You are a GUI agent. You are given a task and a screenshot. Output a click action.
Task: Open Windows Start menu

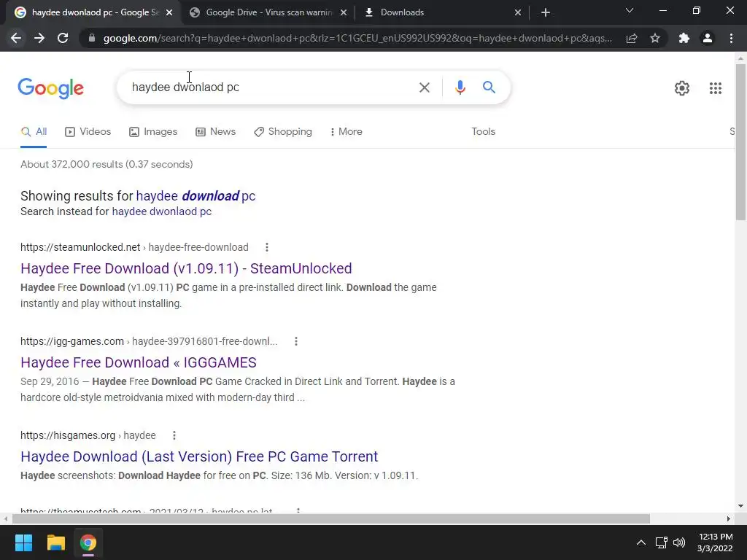point(23,542)
